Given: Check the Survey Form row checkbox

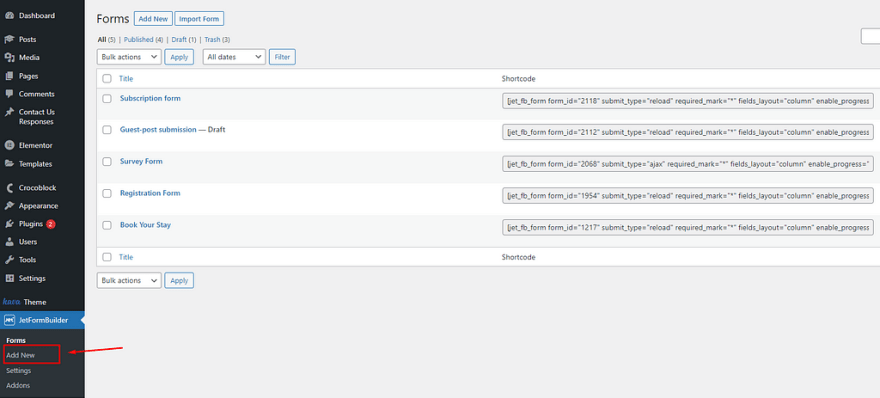Looking at the screenshot, I should pyautogui.click(x=107, y=162).
